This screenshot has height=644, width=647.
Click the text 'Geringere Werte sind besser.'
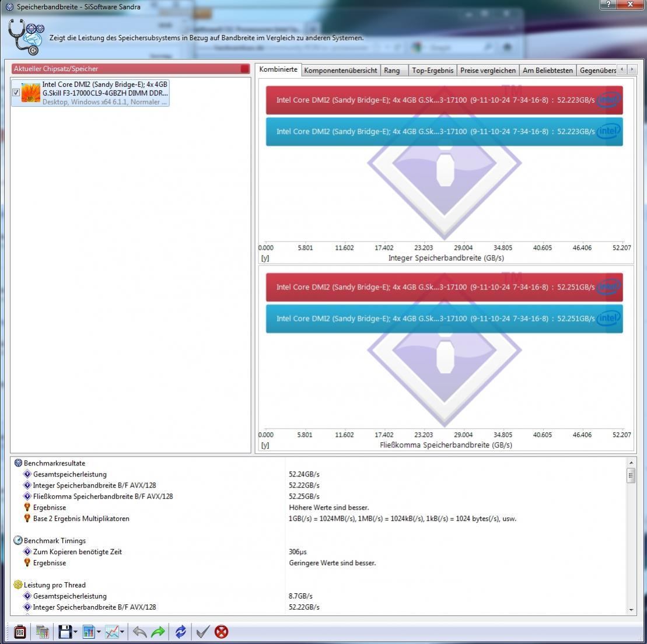(x=332, y=563)
